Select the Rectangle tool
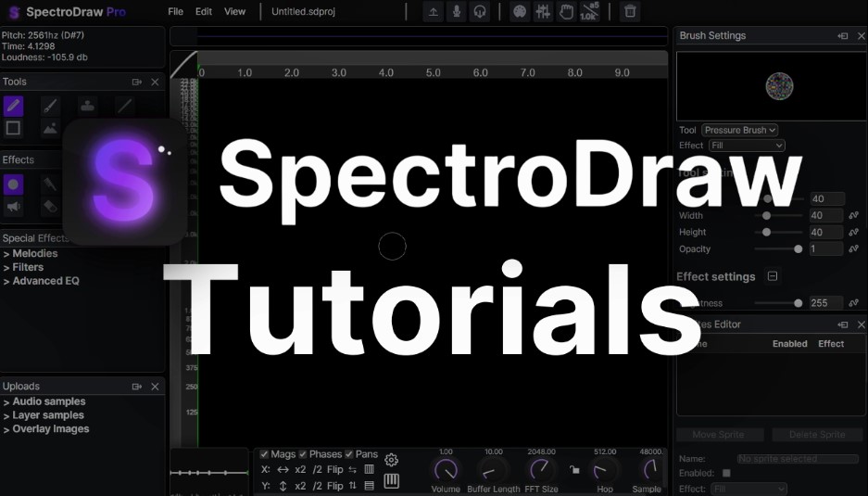Image resolution: width=868 pixels, height=496 pixels. (13, 128)
